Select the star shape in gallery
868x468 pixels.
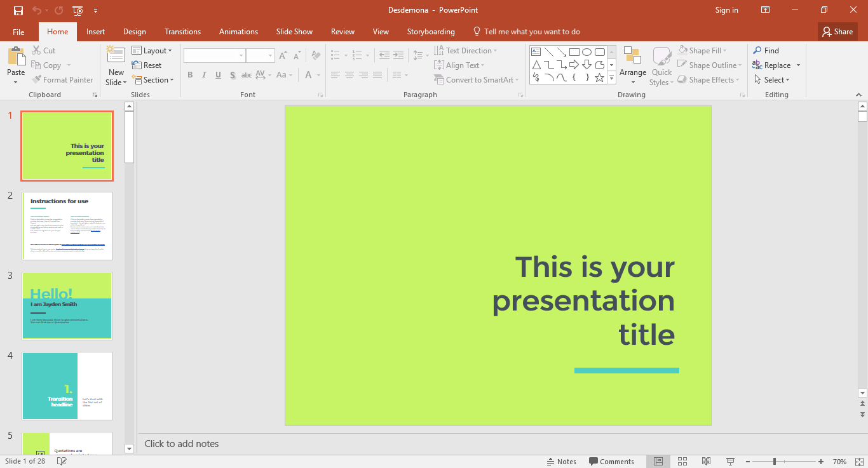[x=599, y=77]
